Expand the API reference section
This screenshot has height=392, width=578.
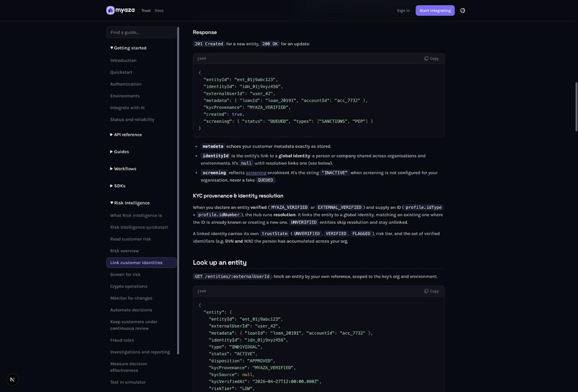pyautogui.click(x=126, y=135)
